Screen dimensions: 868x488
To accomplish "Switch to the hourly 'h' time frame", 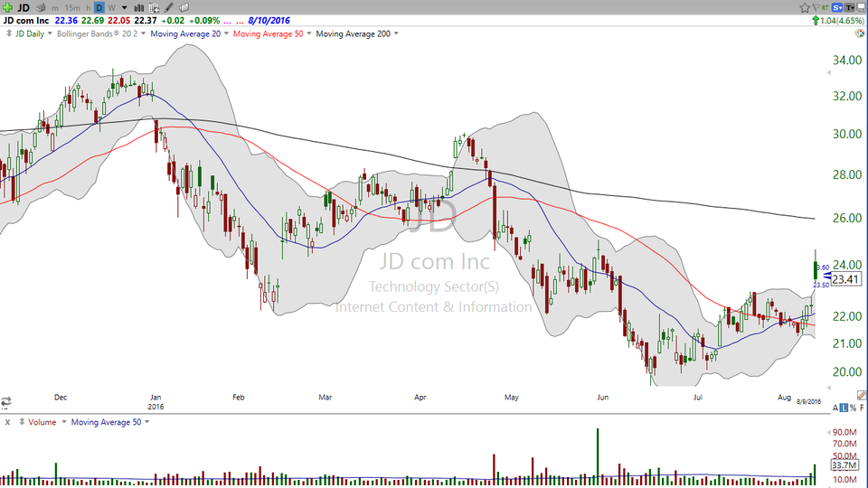I will [88, 8].
